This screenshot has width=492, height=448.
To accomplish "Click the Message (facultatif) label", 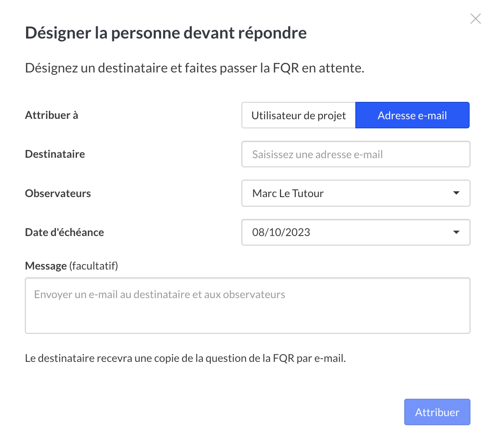I will point(71,266).
